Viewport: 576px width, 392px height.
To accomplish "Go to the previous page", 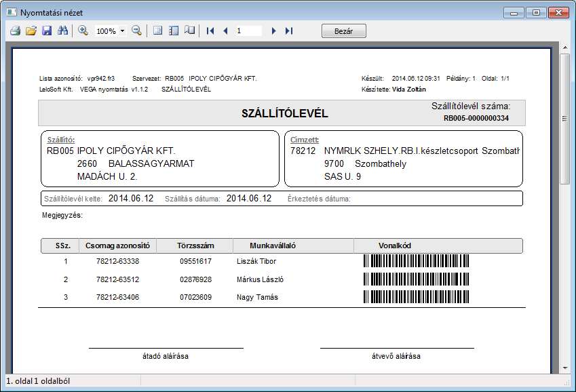I will tap(225, 31).
